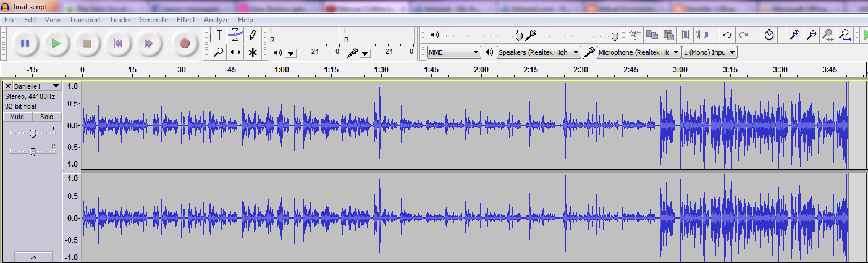Close the Danielle1 track
Viewport: 868px width, 263px height.
[x=8, y=86]
